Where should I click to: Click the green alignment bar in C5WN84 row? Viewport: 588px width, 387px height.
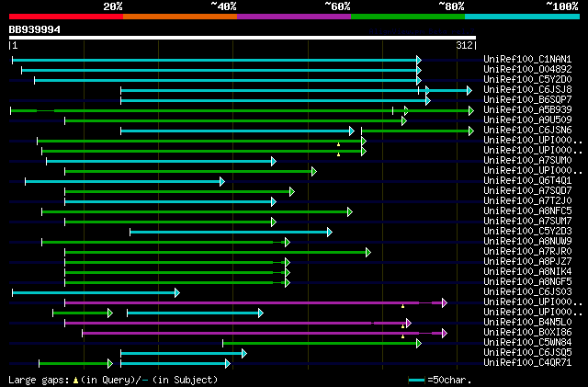tap(322, 344)
